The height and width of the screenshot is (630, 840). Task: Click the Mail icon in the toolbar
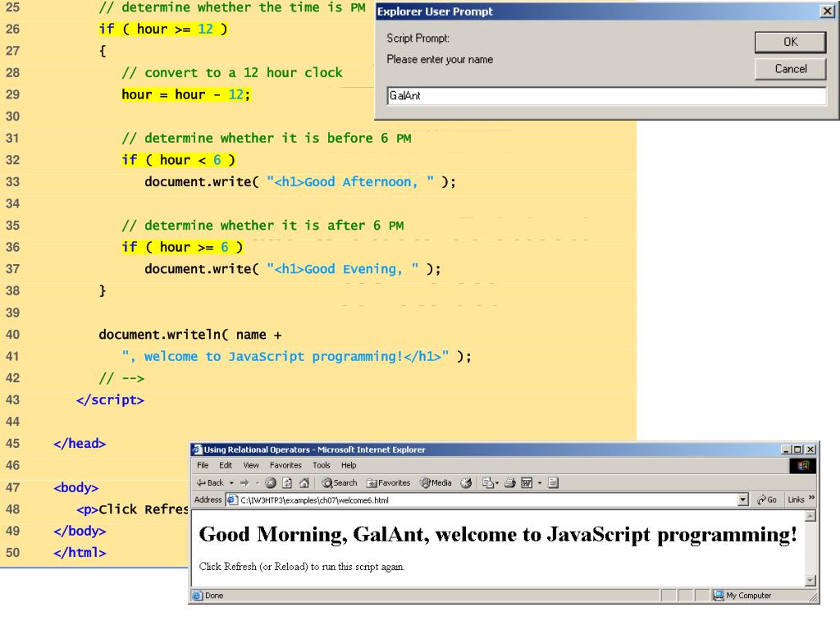tap(488, 482)
